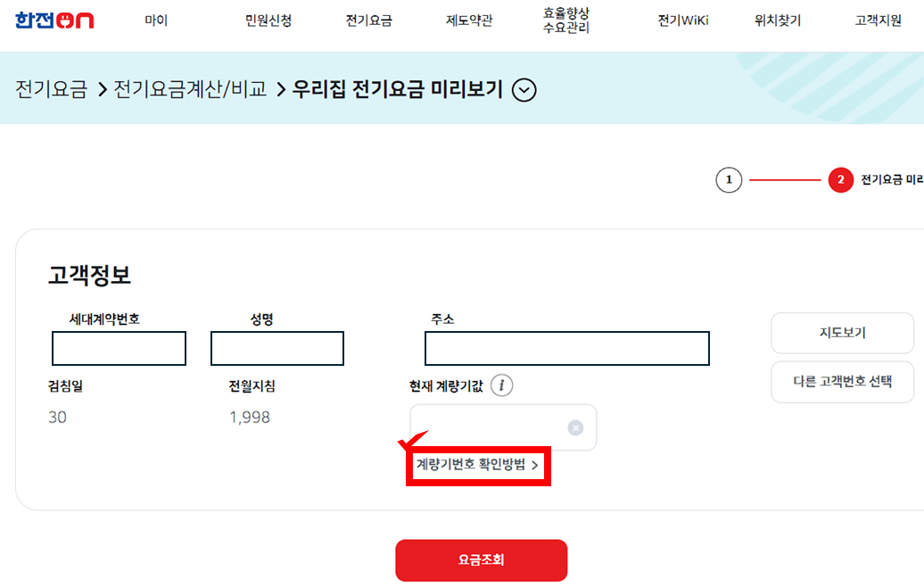The height and width of the screenshot is (588, 924).
Task: Click the 주소 input field
Action: click(x=566, y=348)
